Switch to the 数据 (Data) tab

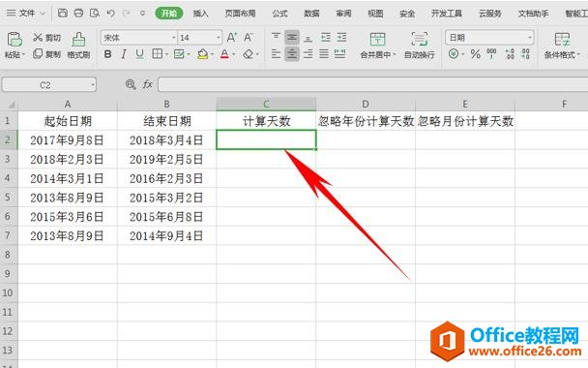[x=311, y=14]
